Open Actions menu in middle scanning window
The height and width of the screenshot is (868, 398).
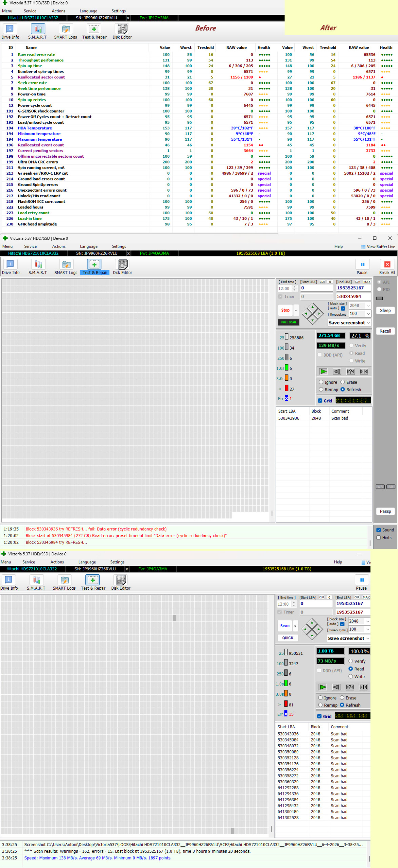59,246
